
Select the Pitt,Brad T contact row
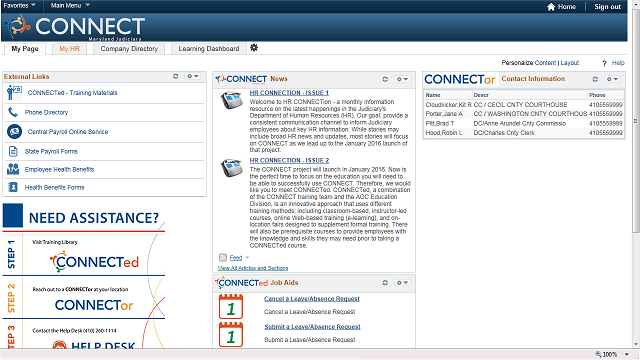[524, 123]
